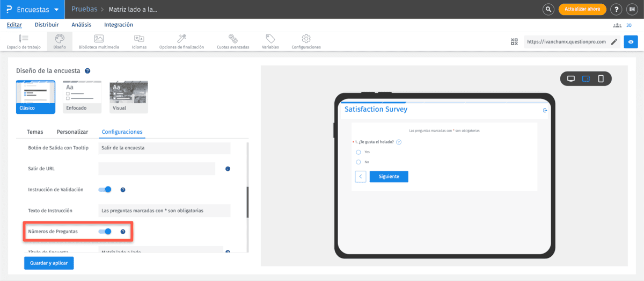Click the QR code icon
Image resolution: width=644 pixels, height=281 pixels.
pos(514,42)
